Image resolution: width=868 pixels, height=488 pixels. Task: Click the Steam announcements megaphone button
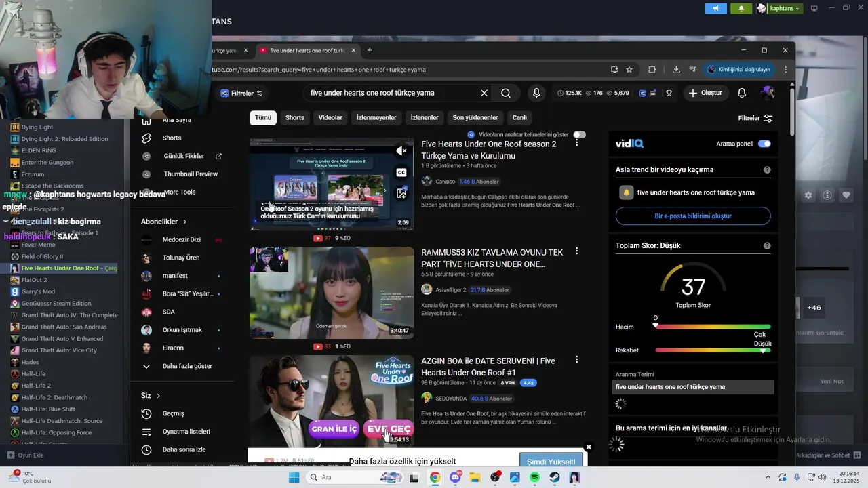(715, 8)
